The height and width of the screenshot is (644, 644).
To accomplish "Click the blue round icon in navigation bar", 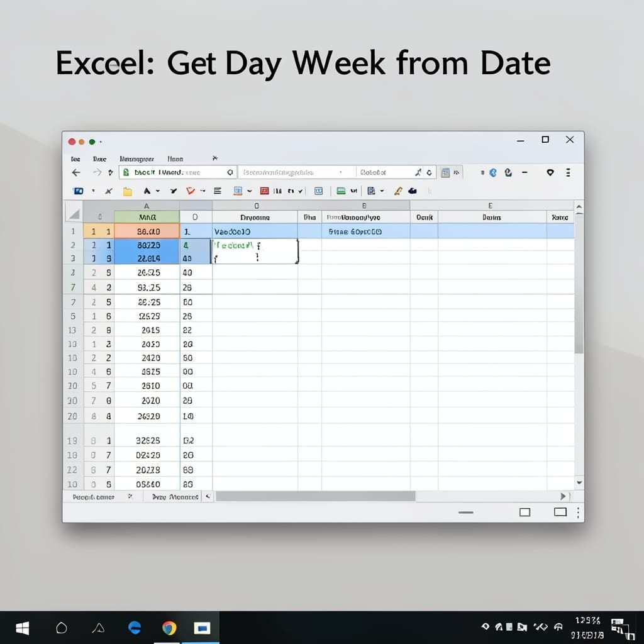I will (x=493, y=172).
